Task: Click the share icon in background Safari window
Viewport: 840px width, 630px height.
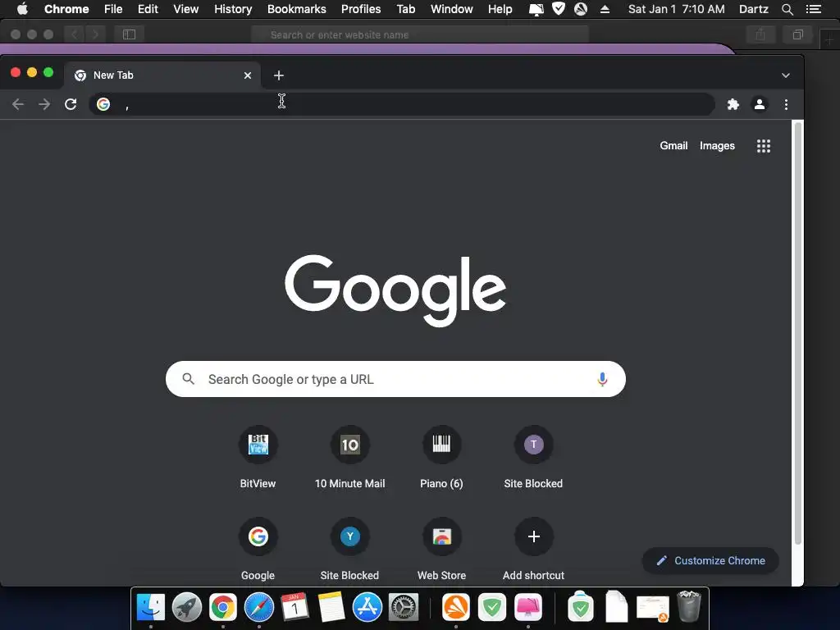Action: pos(760,34)
